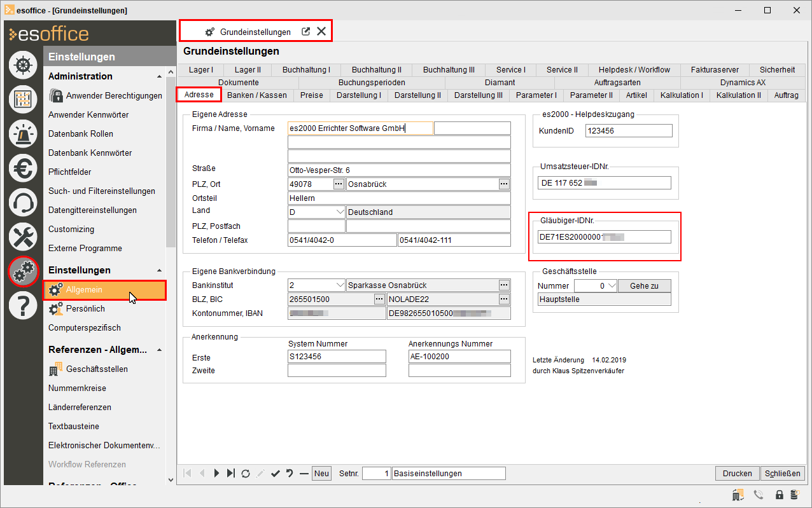The image size is (812, 508).
Task: Open the Geschäftsstelle Nummer dropdown
Action: pos(612,285)
